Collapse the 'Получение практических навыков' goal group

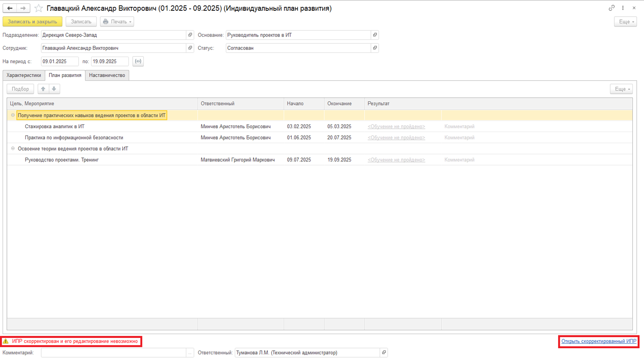(13, 115)
